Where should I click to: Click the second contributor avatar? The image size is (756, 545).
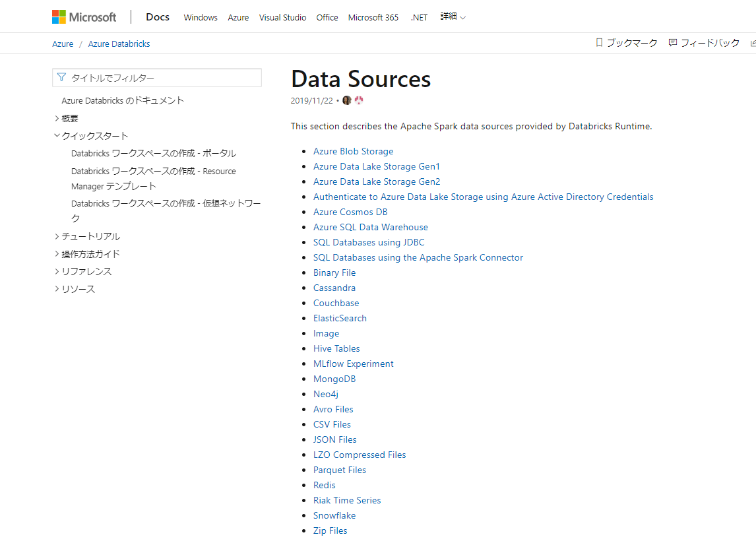tap(359, 101)
